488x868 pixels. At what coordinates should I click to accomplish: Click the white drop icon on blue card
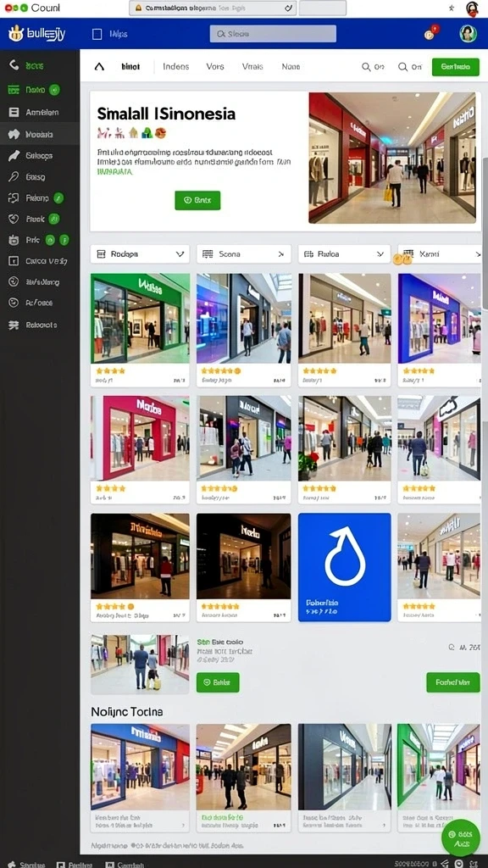pyautogui.click(x=345, y=556)
